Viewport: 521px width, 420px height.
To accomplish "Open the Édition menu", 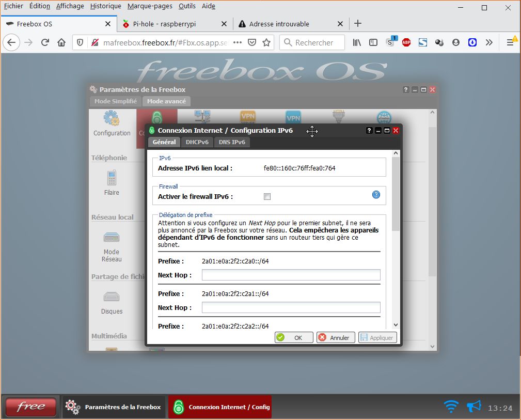I will click(x=40, y=6).
